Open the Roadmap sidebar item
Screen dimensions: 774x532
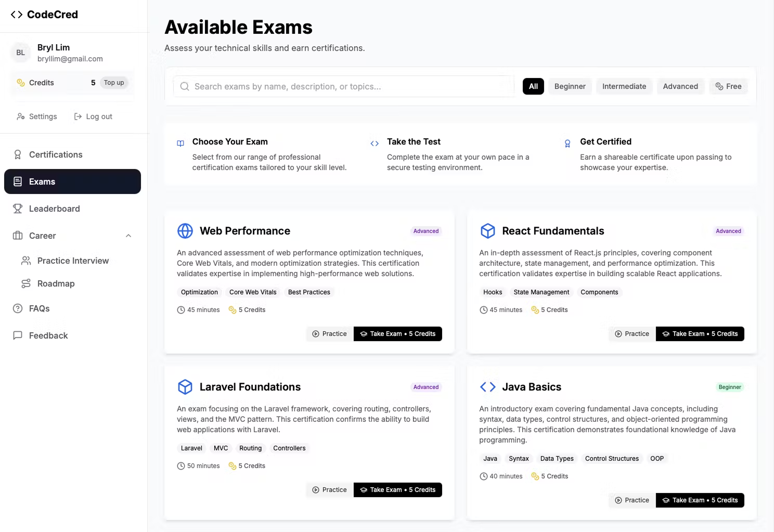click(x=56, y=283)
